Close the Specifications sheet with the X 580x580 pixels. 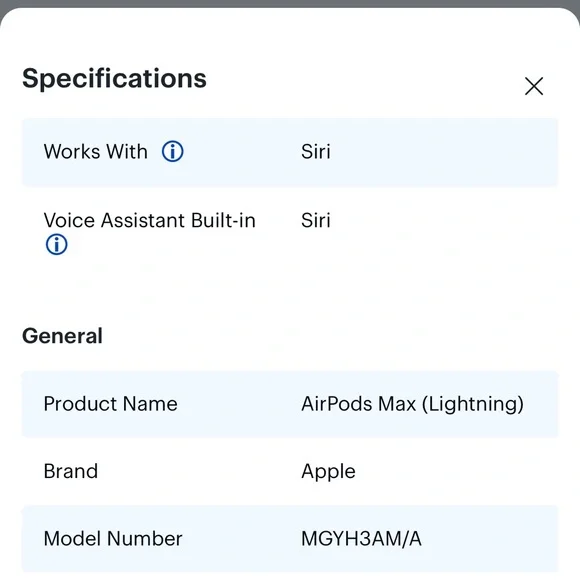tap(534, 86)
